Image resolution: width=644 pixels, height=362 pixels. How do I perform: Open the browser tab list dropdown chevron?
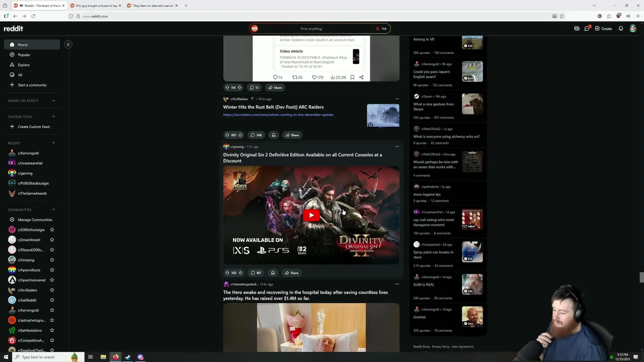tap(594, 6)
